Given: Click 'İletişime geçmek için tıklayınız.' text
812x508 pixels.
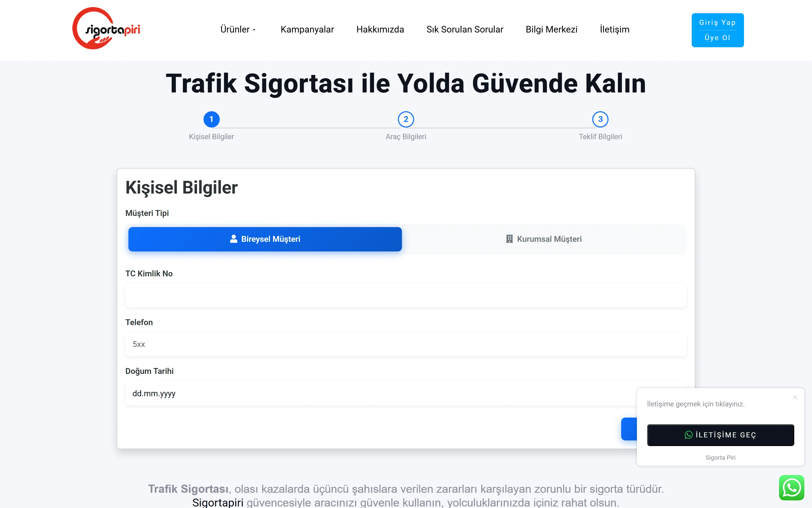Looking at the screenshot, I should pyautogui.click(x=696, y=404).
